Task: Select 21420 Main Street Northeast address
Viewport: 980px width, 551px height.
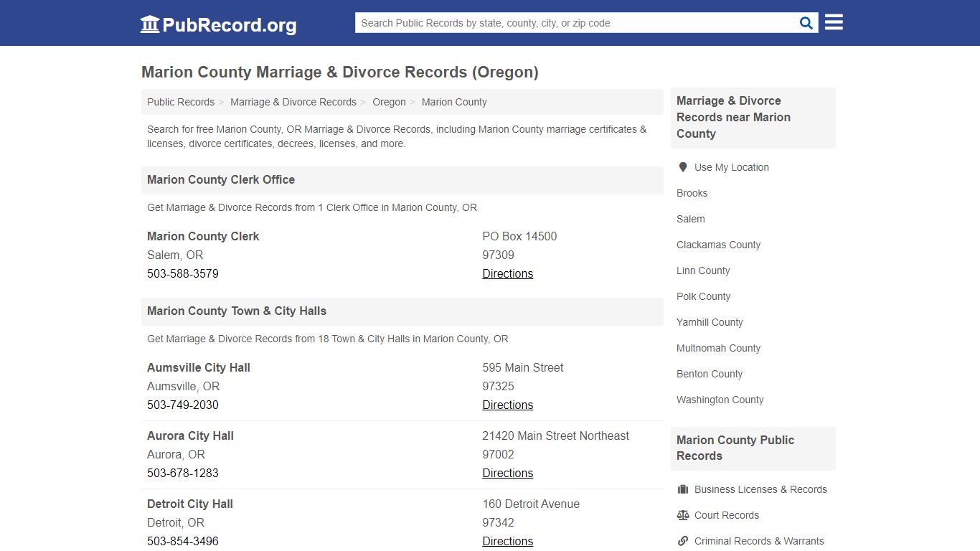Action: [x=556, y=435]
